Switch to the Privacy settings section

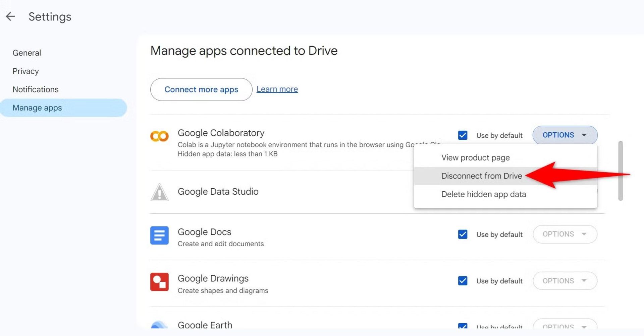[26, 71]
